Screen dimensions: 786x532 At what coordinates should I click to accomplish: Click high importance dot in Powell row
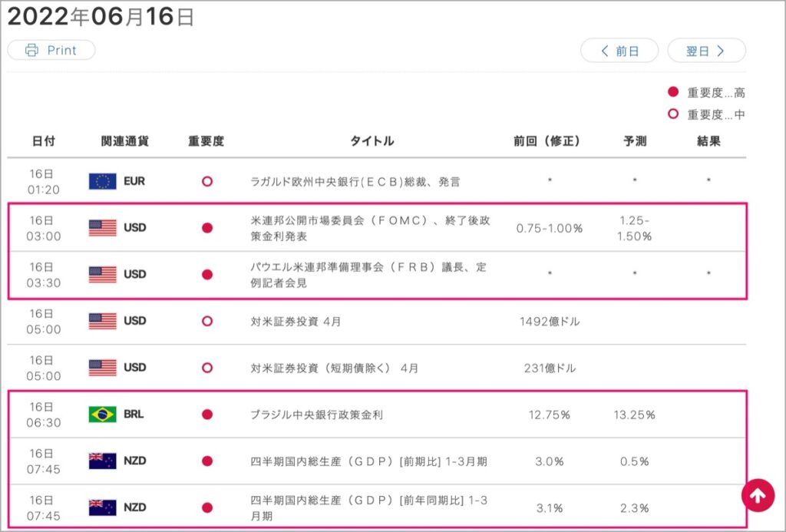point(207,275)
